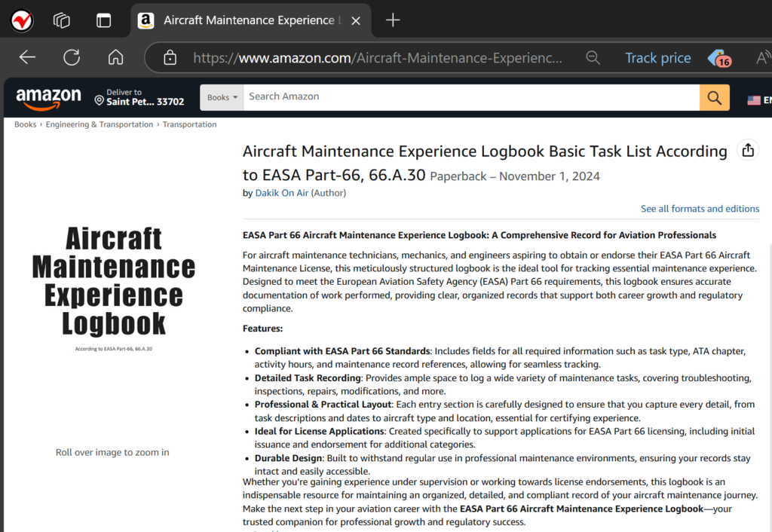Expand the Books search category dropdown

coord(222,97)
